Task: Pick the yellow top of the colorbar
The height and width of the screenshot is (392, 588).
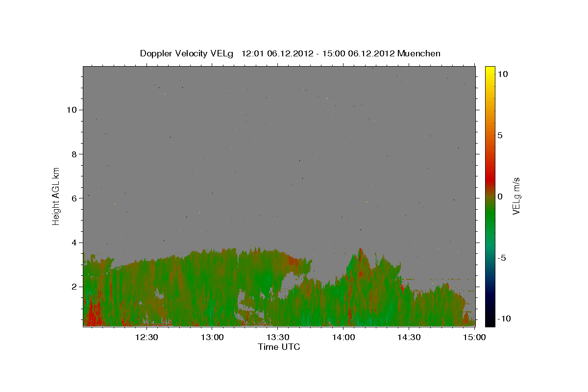Action: tap(490, 70)
